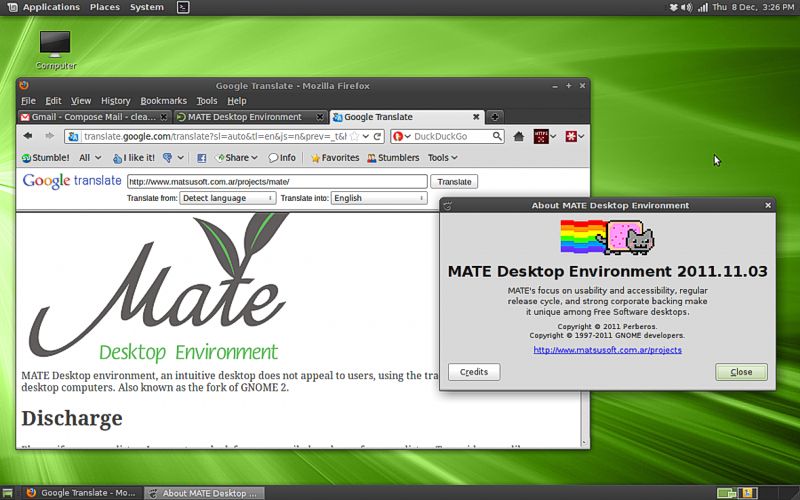Click the DuckDuckGo search magnifier icon
The width and height of the screenshot is (800, 500).
pyautogui.click(x=497, y=136)
